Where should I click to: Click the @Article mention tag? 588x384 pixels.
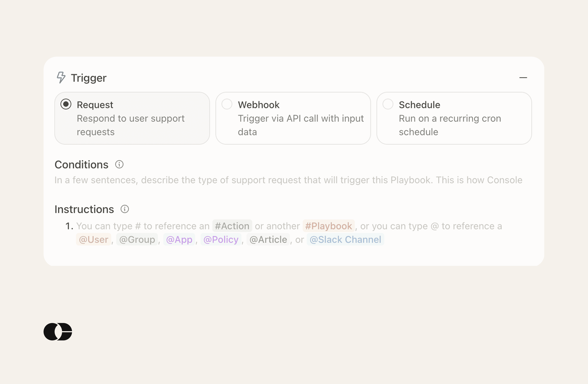[268, 239]
